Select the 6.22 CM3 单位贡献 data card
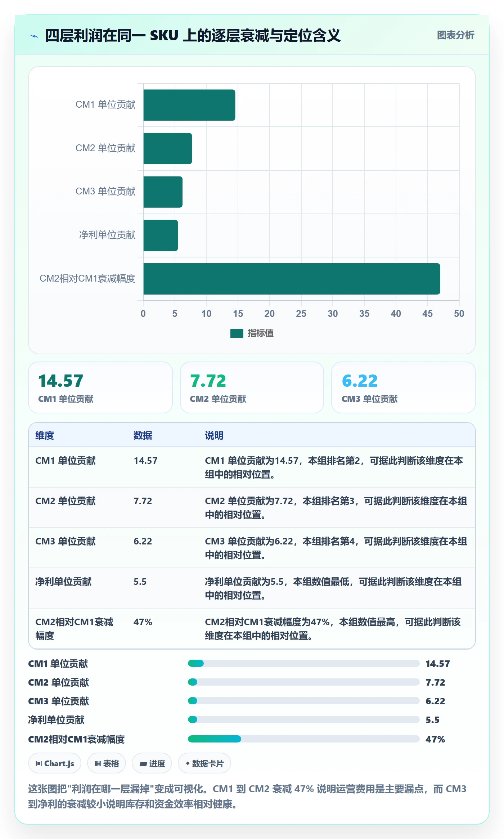 tap(404, 387)
